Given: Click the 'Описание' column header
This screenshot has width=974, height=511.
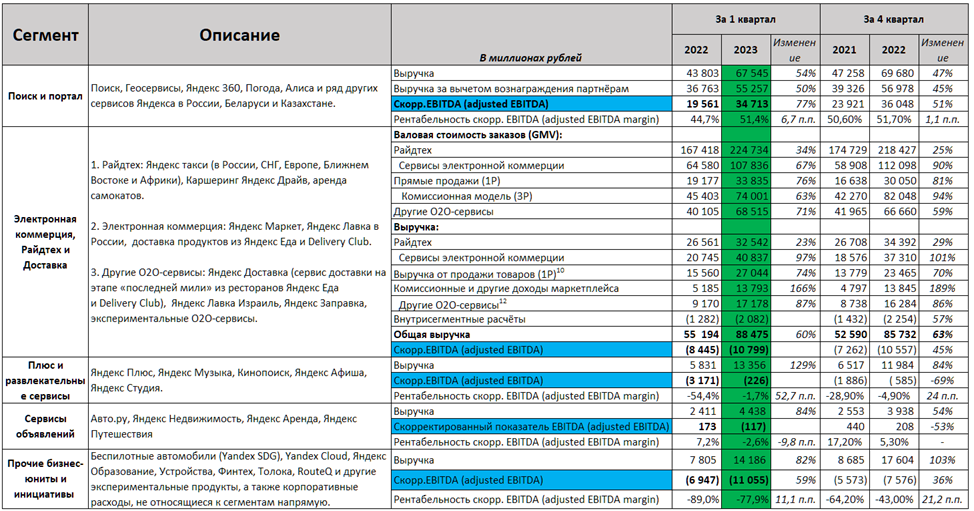Looking at the screenshot, I should pyautogui.click(x=240, y=35).
